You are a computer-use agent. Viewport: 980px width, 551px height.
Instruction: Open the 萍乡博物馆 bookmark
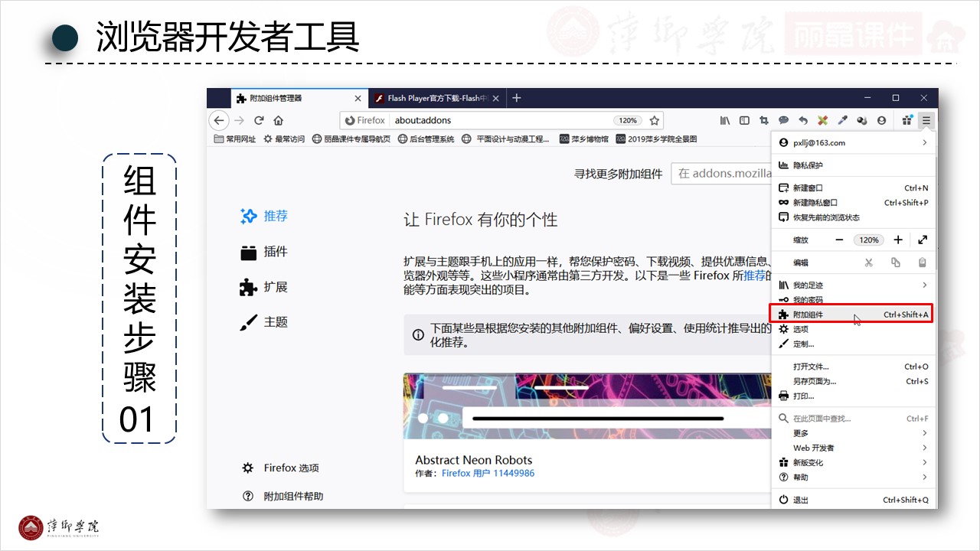584,139
